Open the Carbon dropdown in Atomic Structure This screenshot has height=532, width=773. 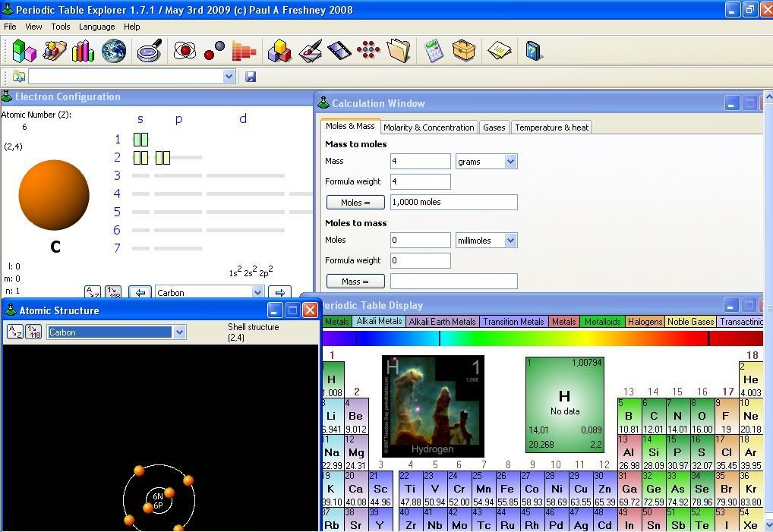click(x=179, y=332)
